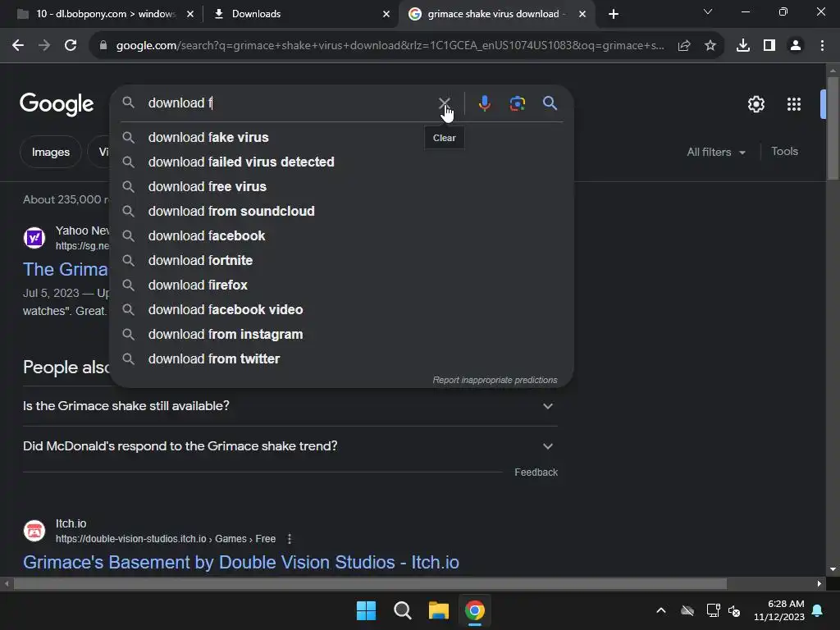This screenshot has height=630, width=840.
Task: Click the network display tray icon
Action: (x=713, y=610)
